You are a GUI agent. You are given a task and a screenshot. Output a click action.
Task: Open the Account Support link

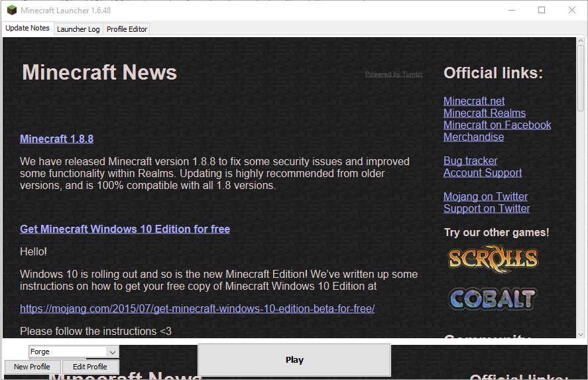(x=483, y=173)
